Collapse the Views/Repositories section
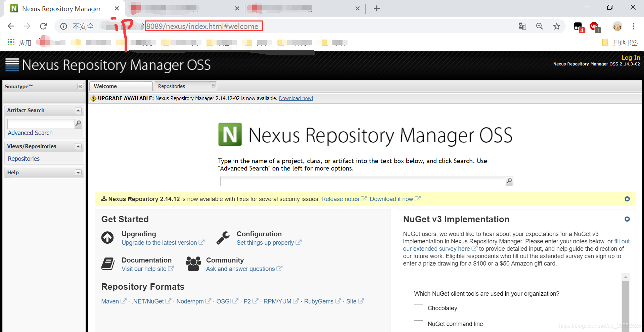The image size is (644, 332). [78, 146]
